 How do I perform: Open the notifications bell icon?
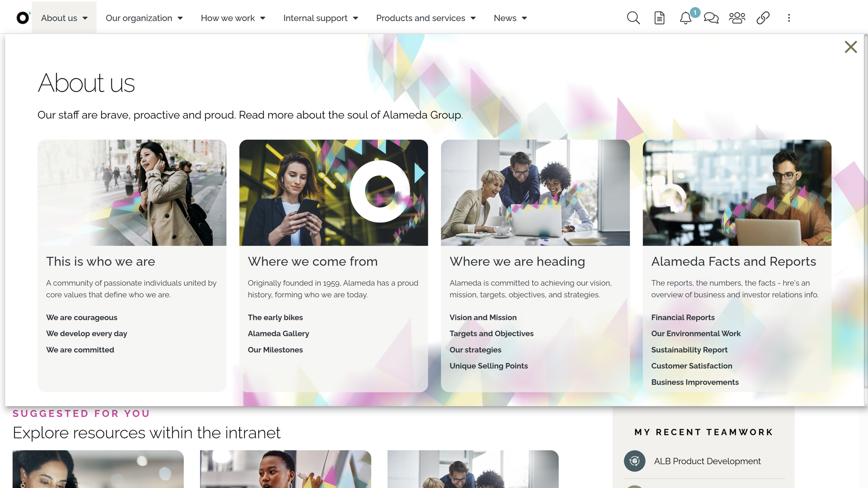pyautogui.click(x=685, y=18)
